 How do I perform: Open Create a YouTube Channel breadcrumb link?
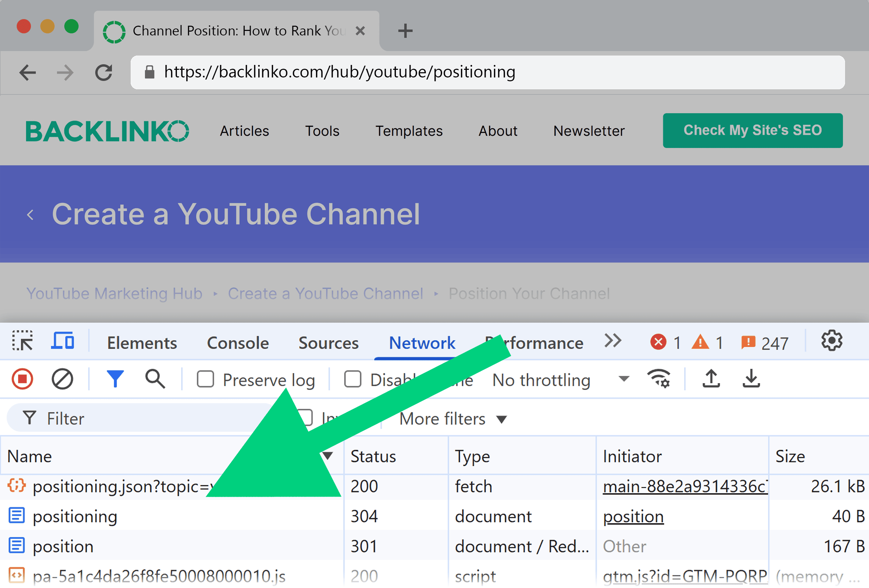(325, 293)
